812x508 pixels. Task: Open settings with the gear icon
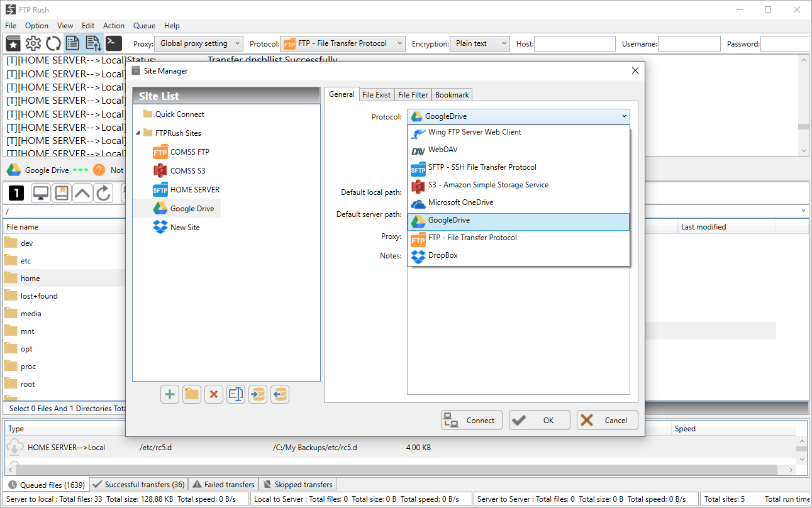click(x=33, y=43)
